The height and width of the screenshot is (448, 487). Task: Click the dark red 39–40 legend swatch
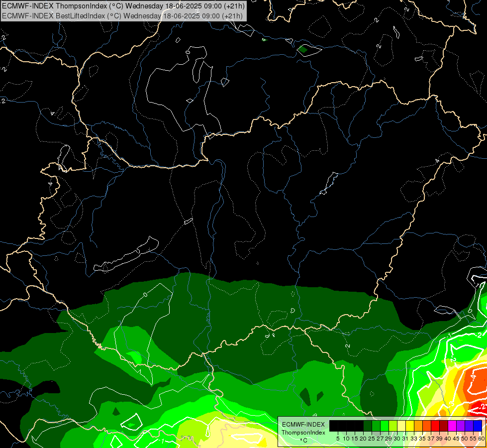(444, 426)
